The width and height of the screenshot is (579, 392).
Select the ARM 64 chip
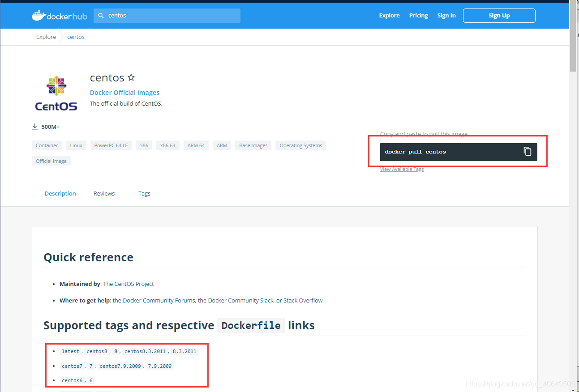[x=196, y=145]
